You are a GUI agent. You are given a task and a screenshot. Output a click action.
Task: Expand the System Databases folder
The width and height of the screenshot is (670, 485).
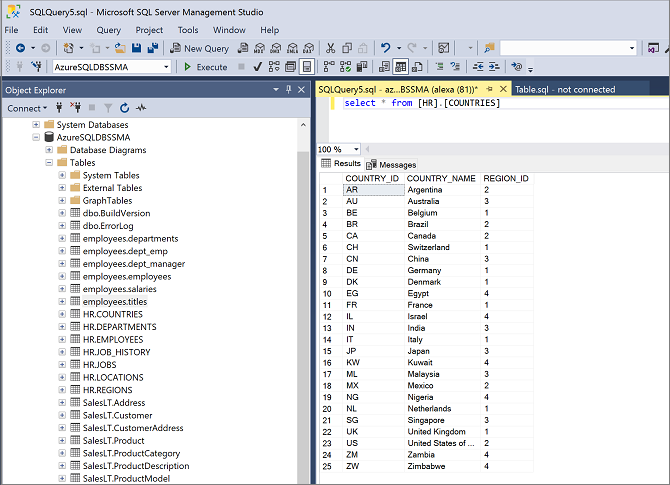[x=36, y=124]
